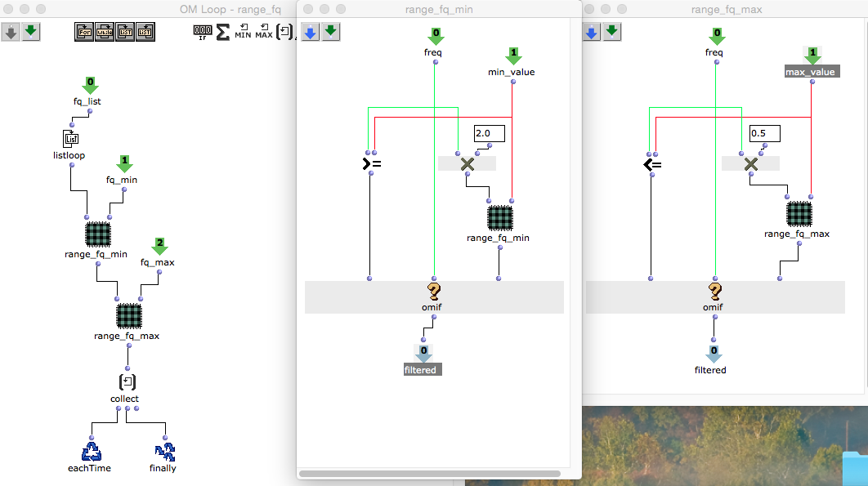Select the max_value input arrow
Viewport: 868px width, 486px height.
click(812, 56)
